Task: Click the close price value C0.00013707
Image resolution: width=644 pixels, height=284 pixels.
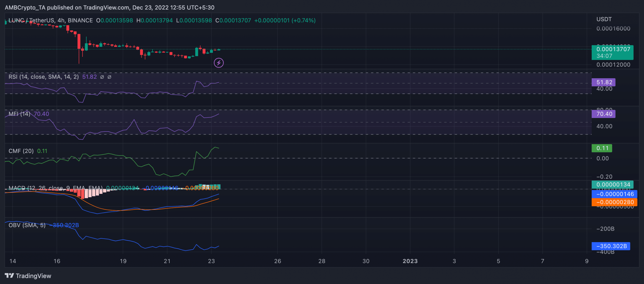Action: pyautogui.click(x=233, y=20)
